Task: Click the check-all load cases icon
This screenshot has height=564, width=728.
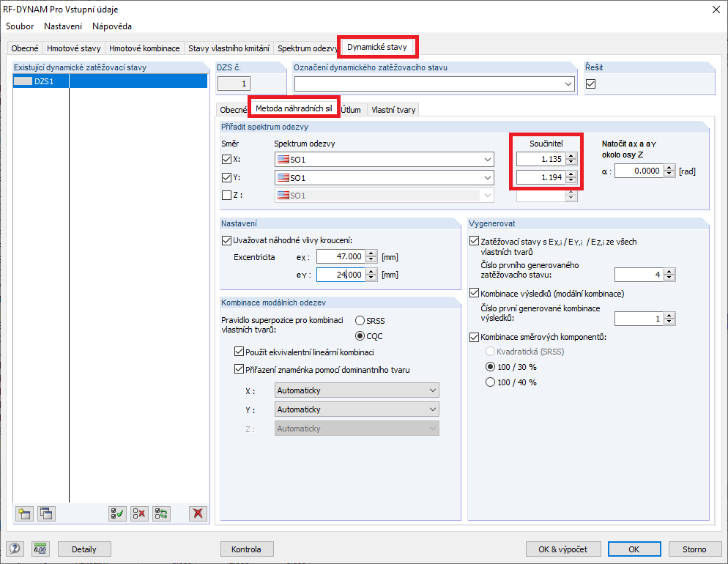Action: [117, 513]
